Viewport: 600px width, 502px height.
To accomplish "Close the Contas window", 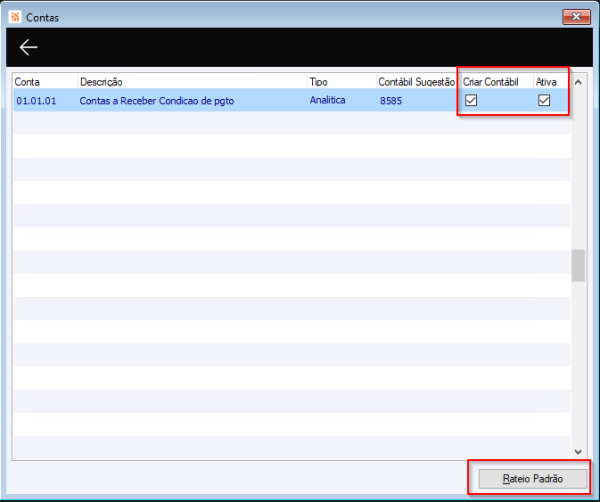I will coord(576,17).
